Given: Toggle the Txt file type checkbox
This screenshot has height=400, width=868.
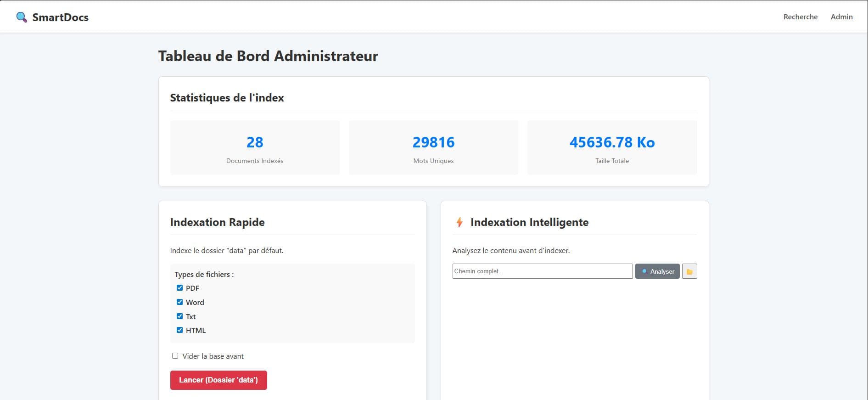Looking at the screenshot, I should 179,316.
